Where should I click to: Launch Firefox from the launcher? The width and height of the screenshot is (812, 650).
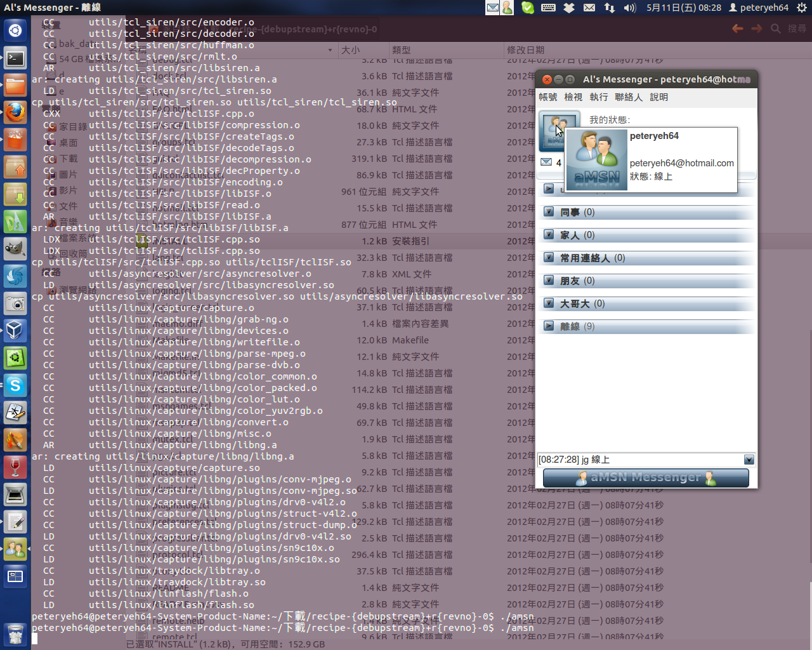pyautogui.click(x=15, y=112)
